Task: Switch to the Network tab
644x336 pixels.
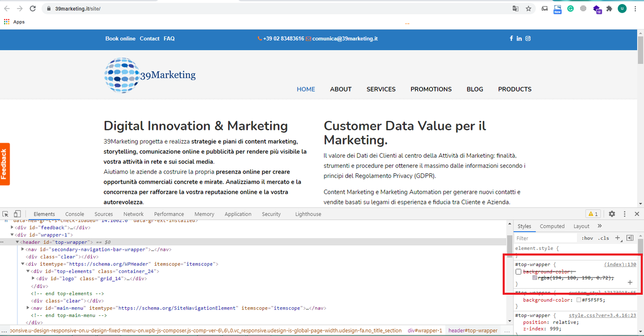Action: (133, 214)
